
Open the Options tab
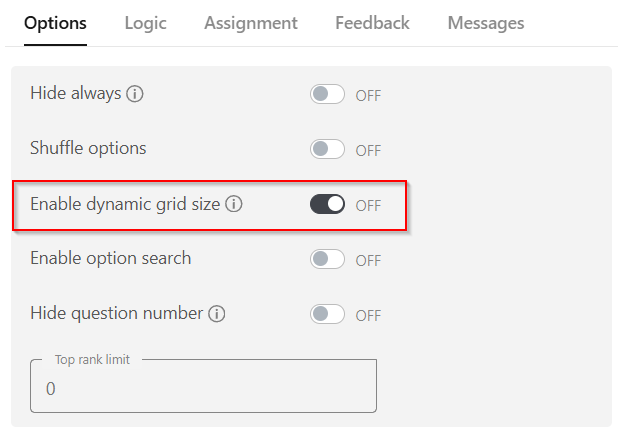[55, 23]
